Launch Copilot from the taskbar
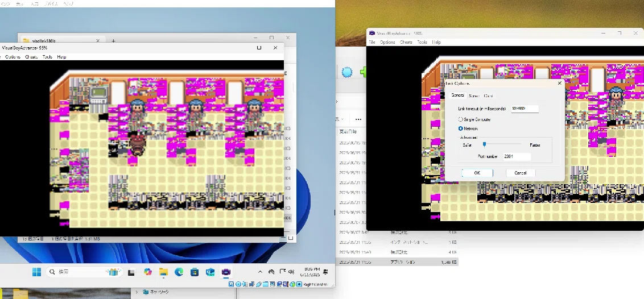 point(148,272)
